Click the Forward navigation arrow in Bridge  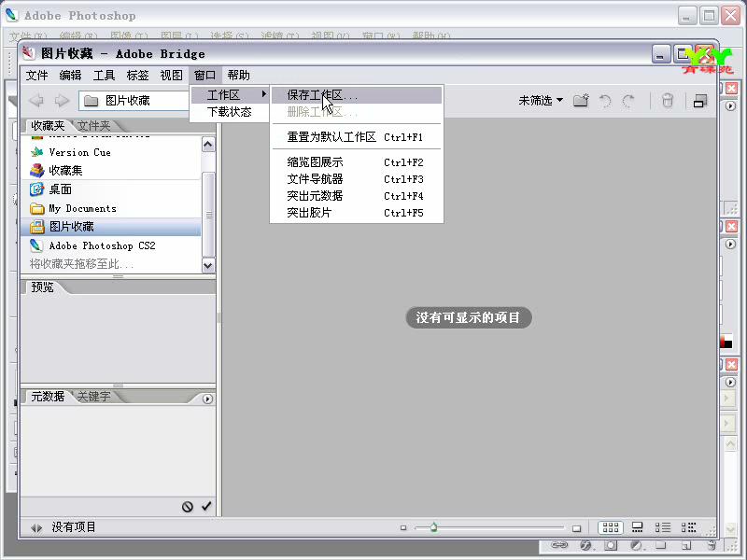tap(62, 101)
